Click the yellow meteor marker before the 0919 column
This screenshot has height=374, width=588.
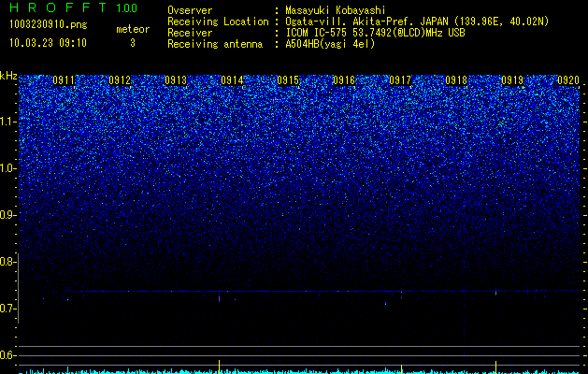pos(495,367)
